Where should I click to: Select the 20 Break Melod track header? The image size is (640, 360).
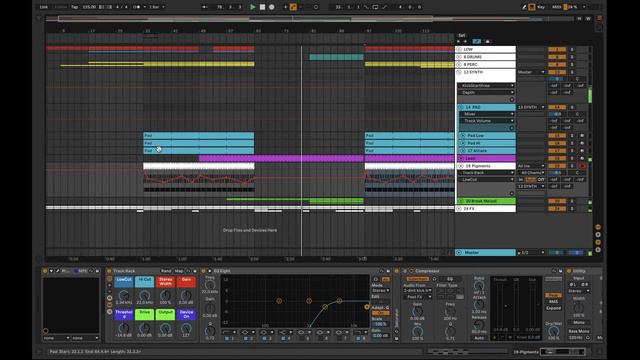[x=488, y=201]
